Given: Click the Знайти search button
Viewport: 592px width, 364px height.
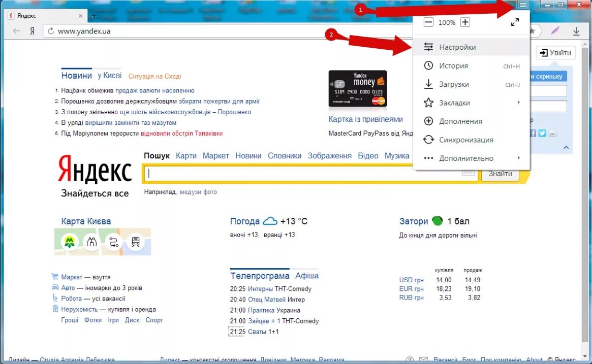Looking at the screenshot, I should coord(500,174).
